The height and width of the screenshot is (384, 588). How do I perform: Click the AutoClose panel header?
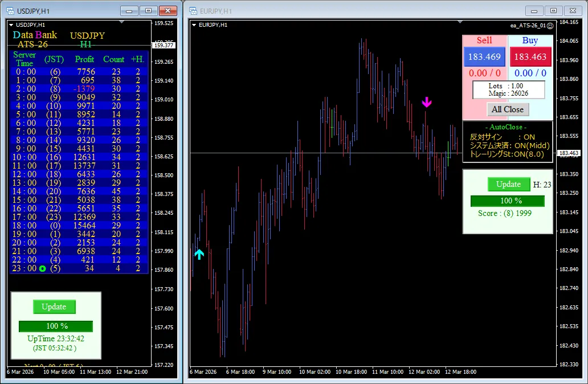506,127
